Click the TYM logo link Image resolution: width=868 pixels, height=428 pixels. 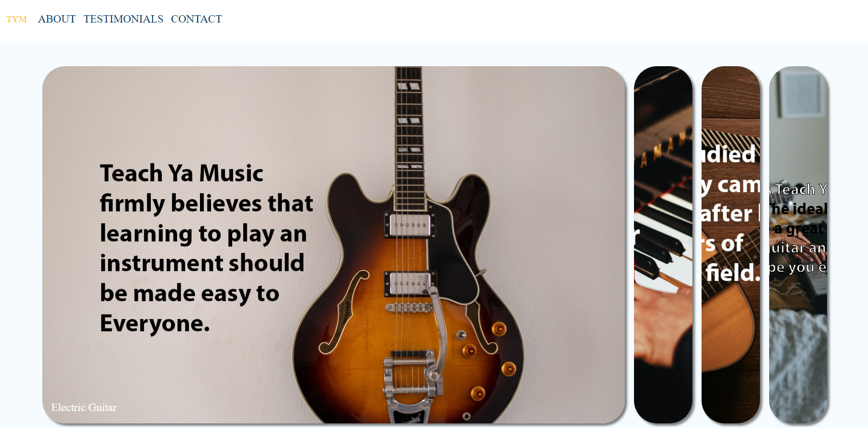click(17, 19)
